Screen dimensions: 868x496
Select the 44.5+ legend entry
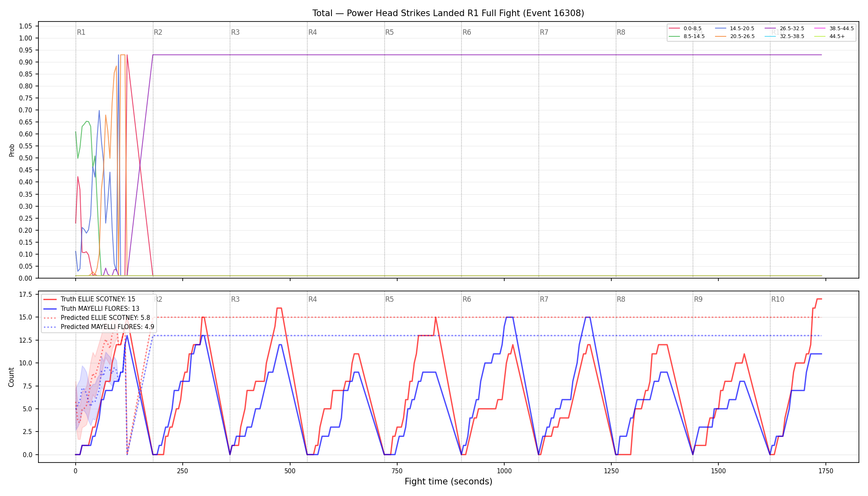(830, 36)
